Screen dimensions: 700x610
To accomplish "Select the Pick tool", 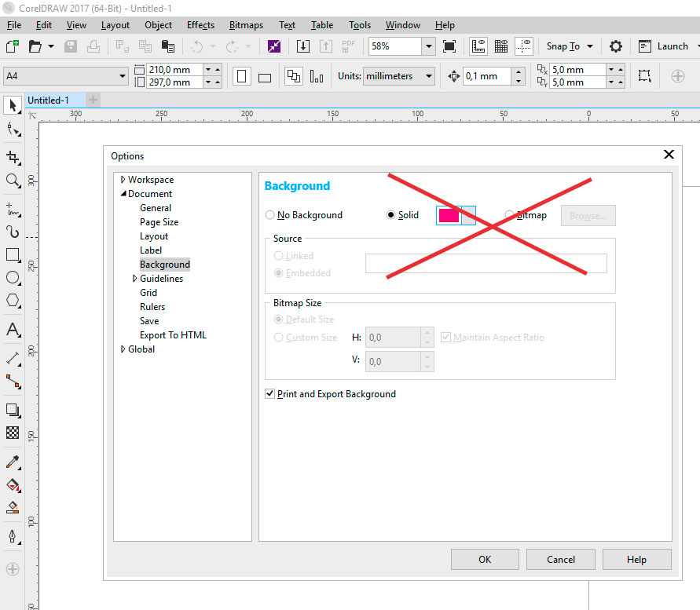I will 13,105.
